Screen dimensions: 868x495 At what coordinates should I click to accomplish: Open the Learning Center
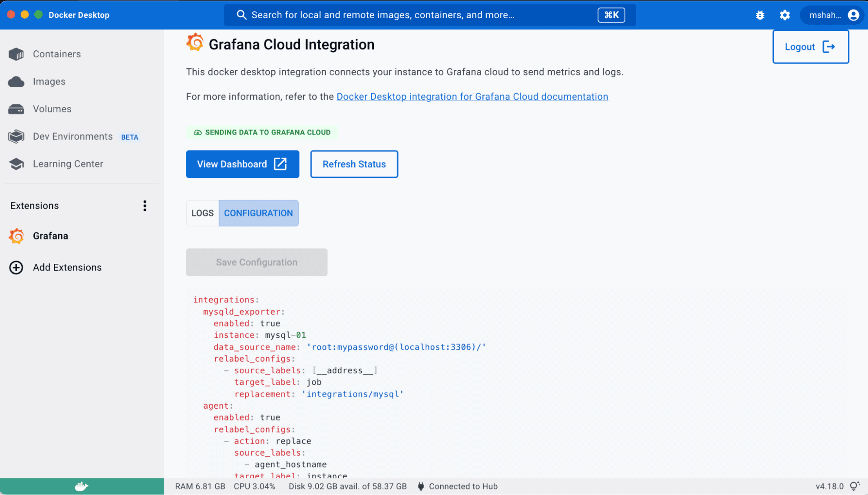point(68,164)
